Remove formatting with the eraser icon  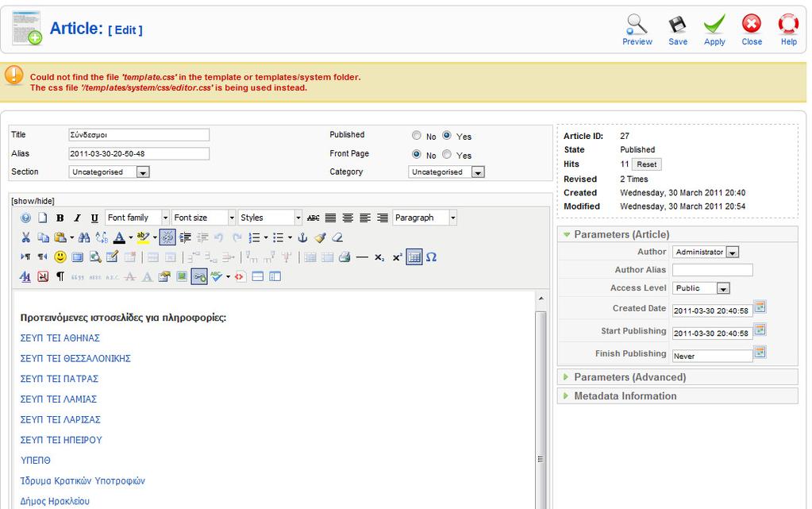[x=337, y=237]
